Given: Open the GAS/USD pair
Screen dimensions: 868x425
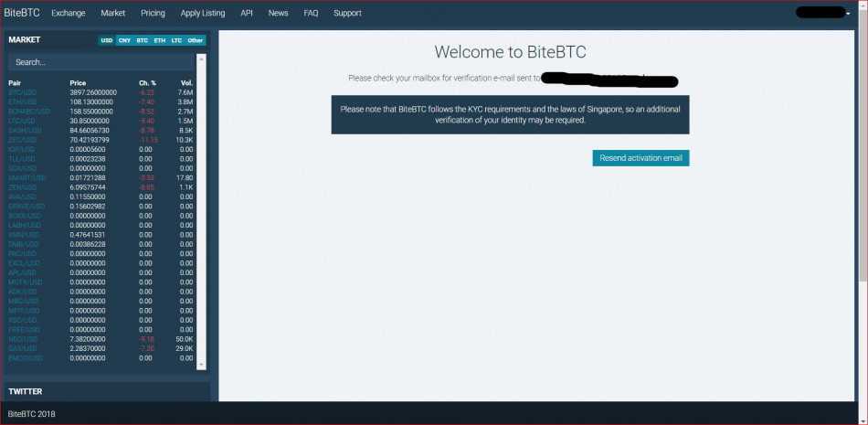Looking at the screenshot, I should (x=22, y=348).
